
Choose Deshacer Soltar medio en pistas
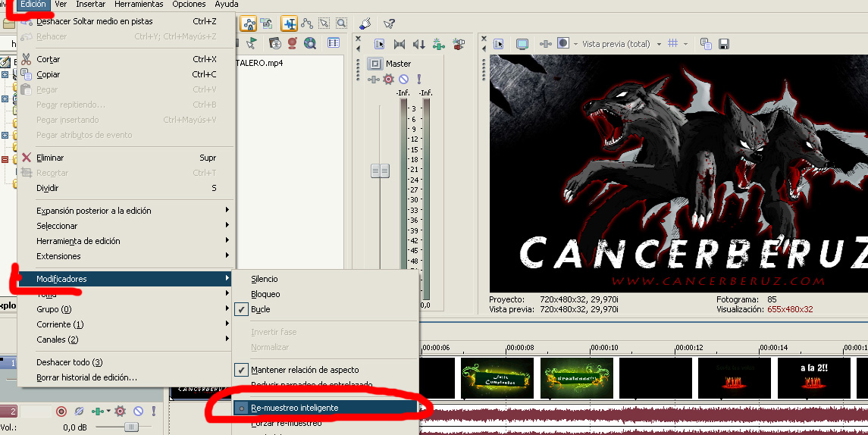[x=126, y=21]
